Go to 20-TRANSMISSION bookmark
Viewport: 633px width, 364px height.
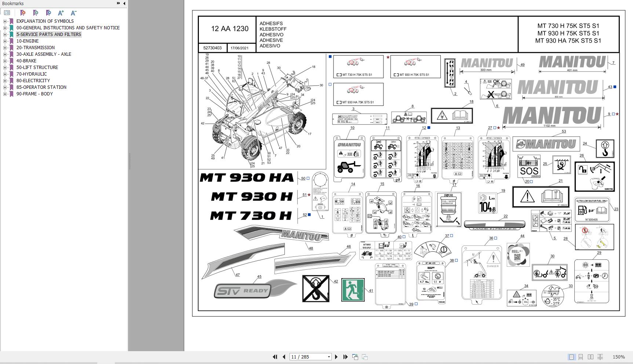pyautogui.click(x=35, y=48)
